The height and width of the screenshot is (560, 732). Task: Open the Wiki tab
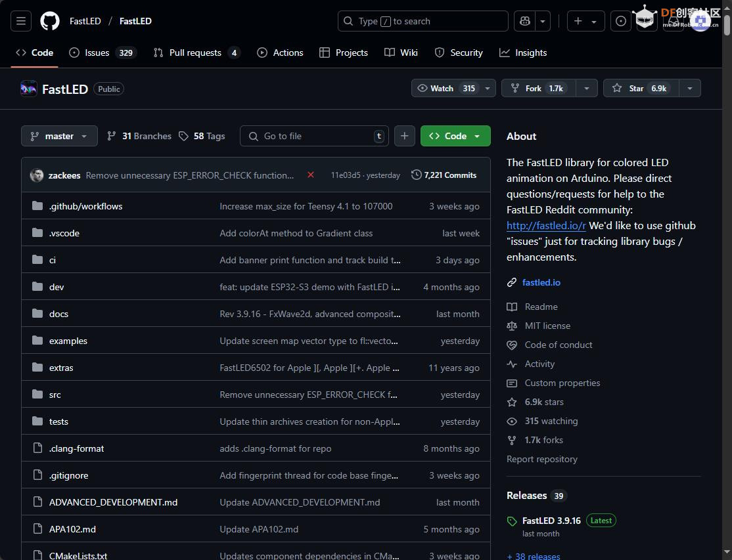click(x=401, y=53)
